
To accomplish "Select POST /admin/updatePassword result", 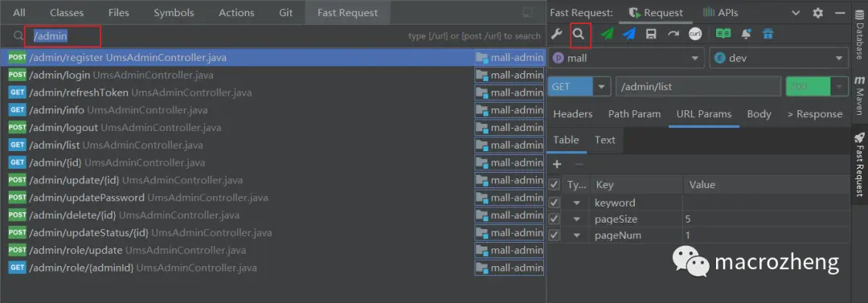I will click(x=272, y=198).
